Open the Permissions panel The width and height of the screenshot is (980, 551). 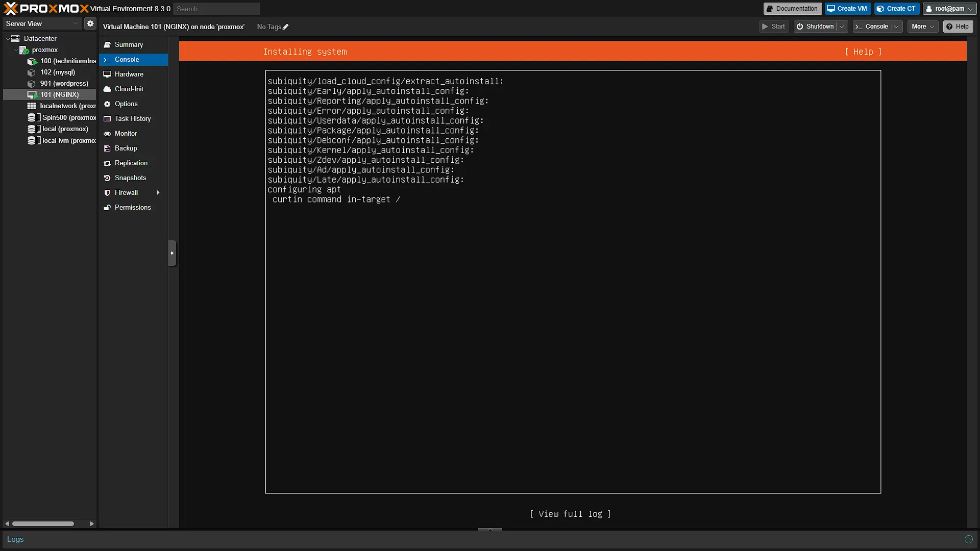133,208
